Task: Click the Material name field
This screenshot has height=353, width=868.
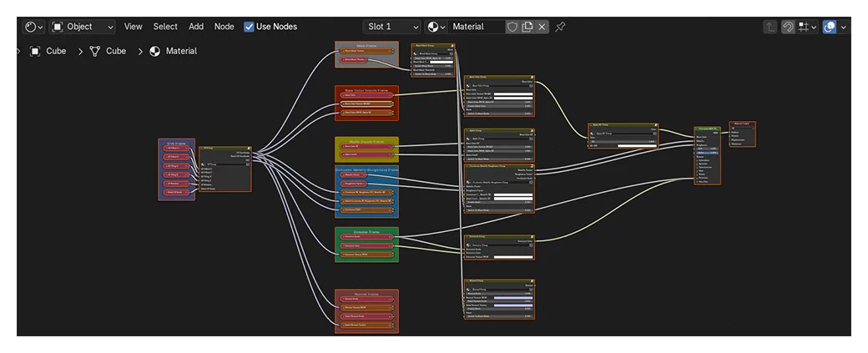Action: (x=477, y=27)
